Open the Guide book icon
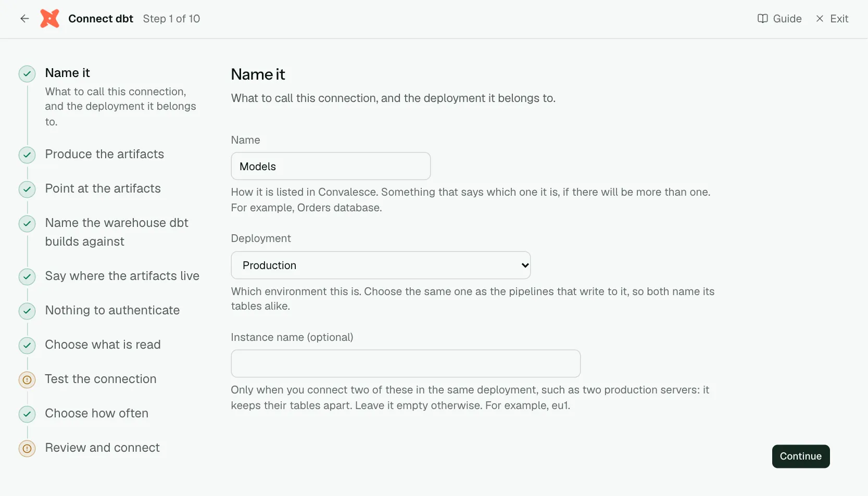The width and height of the screenshot is (868, 496). [x=762, y=19]
